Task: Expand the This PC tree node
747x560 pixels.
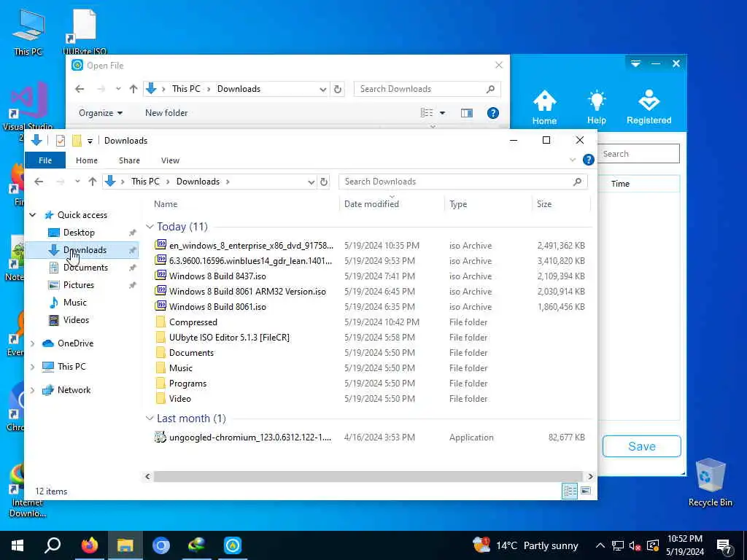Action: pyautogui.click(x=32, y=367)
